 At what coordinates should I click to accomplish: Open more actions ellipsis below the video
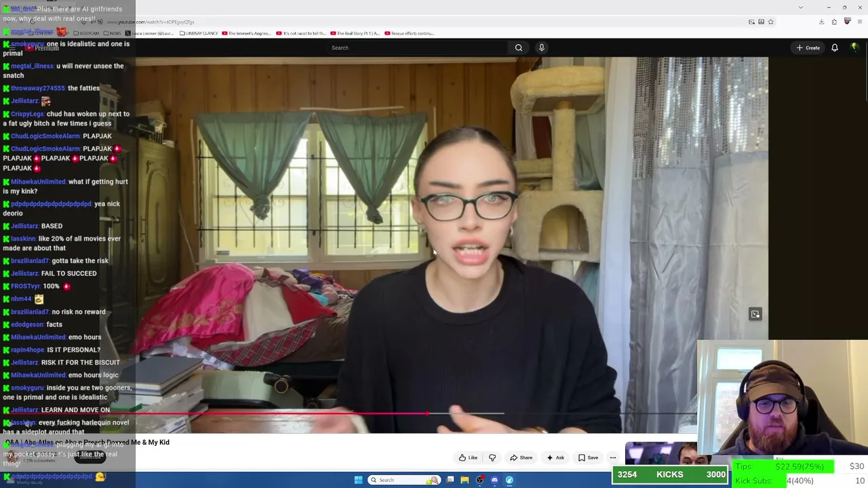[x=613, y=457]
